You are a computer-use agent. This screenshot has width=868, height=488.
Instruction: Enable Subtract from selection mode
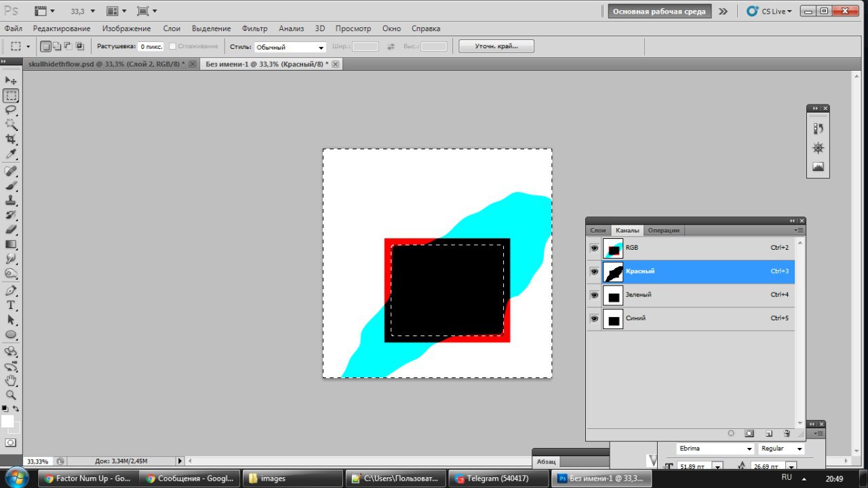click(68, 46)
